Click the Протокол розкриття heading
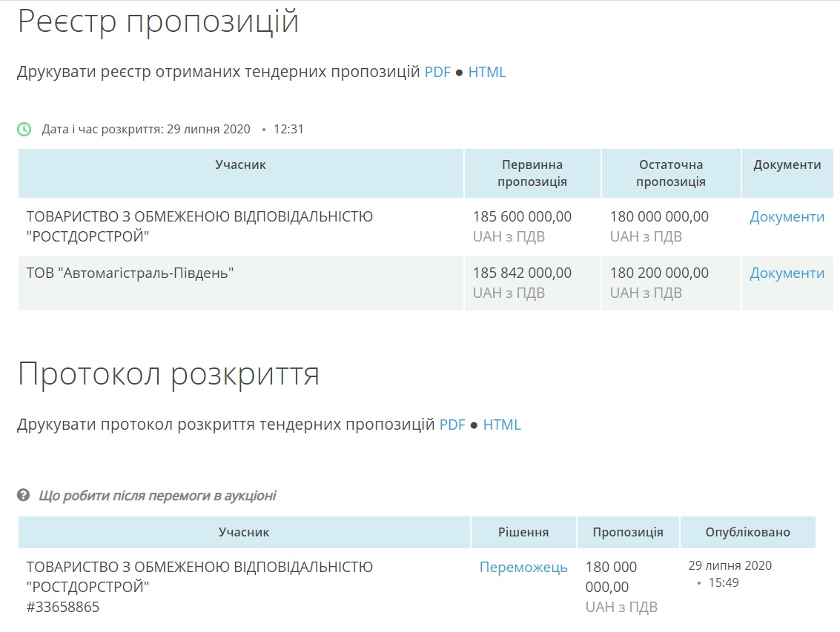This screenshot has height=632, width=840. click(x=168, y=374)
